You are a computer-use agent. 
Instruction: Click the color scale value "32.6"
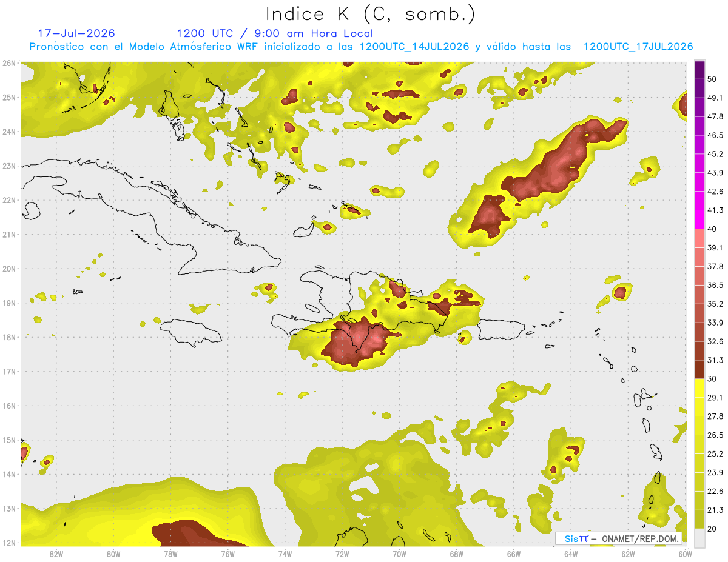pos(715,341)
